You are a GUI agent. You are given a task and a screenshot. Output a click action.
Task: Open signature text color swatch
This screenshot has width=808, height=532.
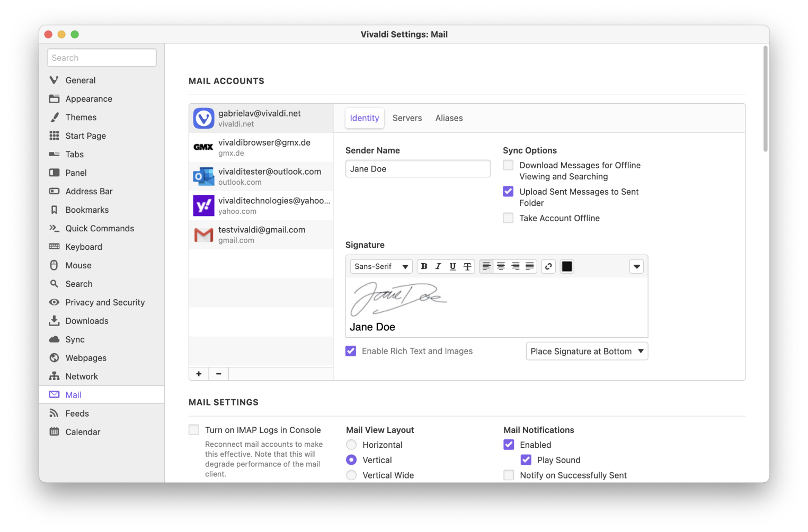(567, 266)
